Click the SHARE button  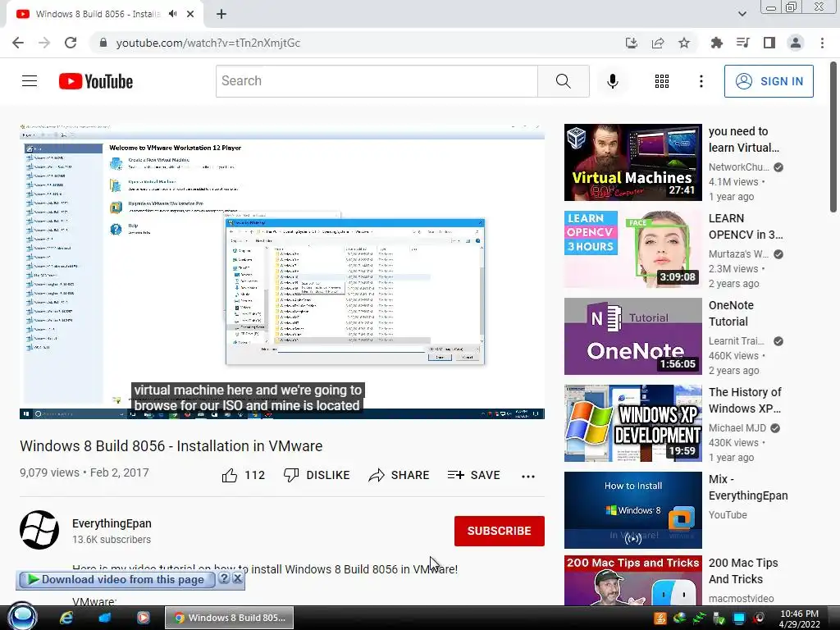point(399,475)
